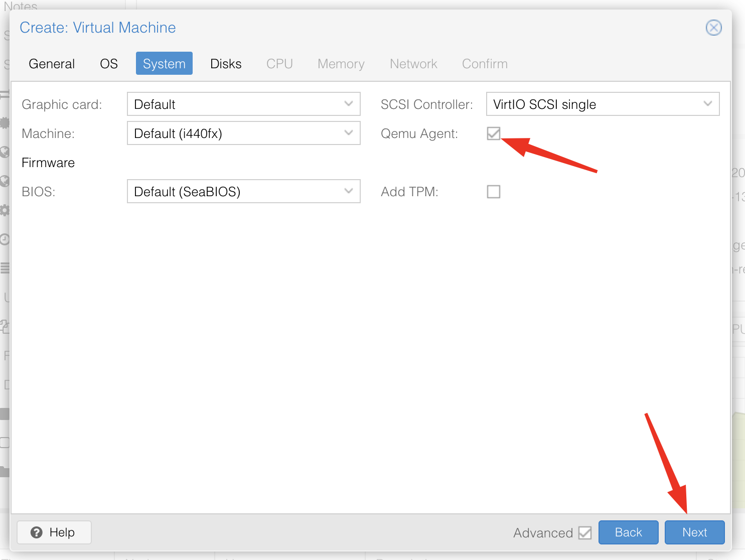Viewport: 745px width, 560px height.
Task: Toggle the Advanced options checkbox
Action: click(584, 532)
